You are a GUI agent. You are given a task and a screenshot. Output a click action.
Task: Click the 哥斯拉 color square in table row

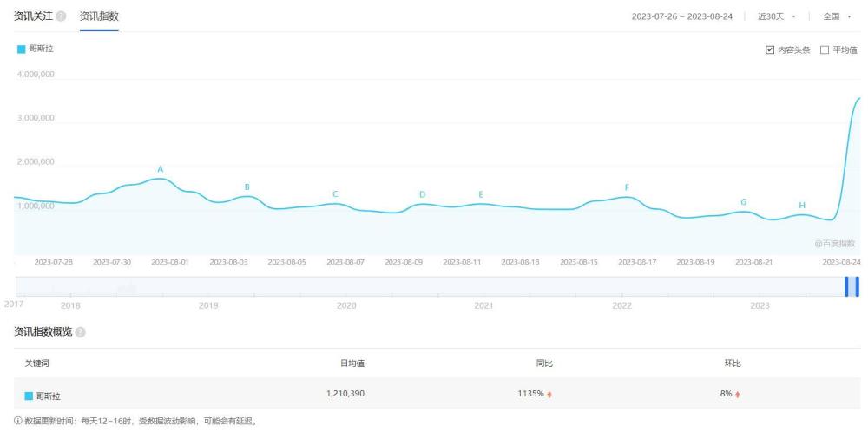point(29,396)
